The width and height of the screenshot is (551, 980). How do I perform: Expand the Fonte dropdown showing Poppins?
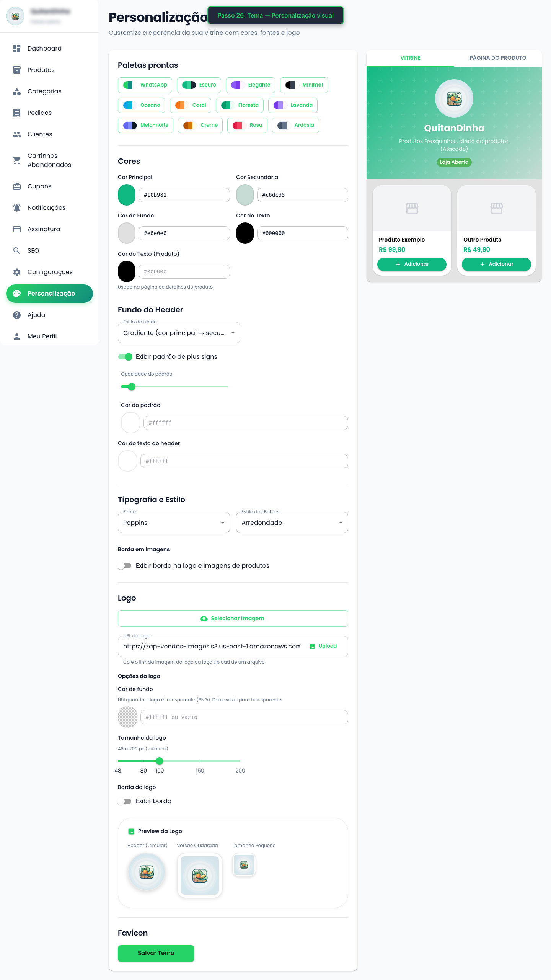point(173,522)
